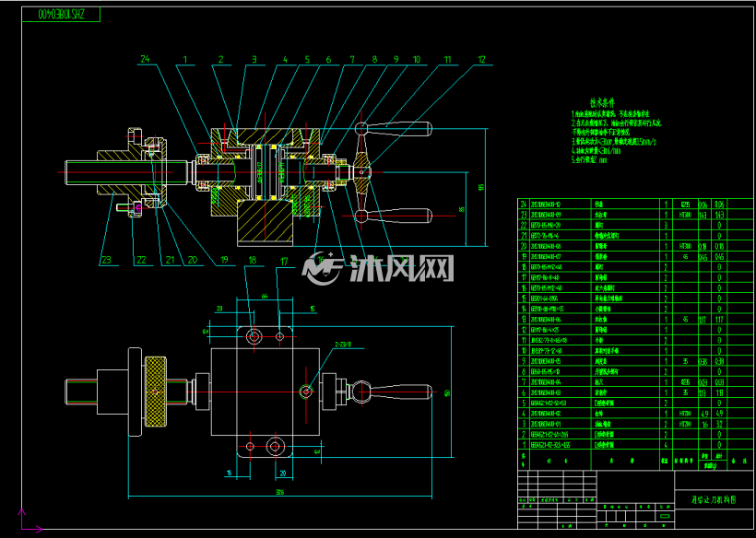Click balloon callout "11" above the section view
The height and width of the screenshot is (538, 756).
pyautogui.click(x=448, y=60)
